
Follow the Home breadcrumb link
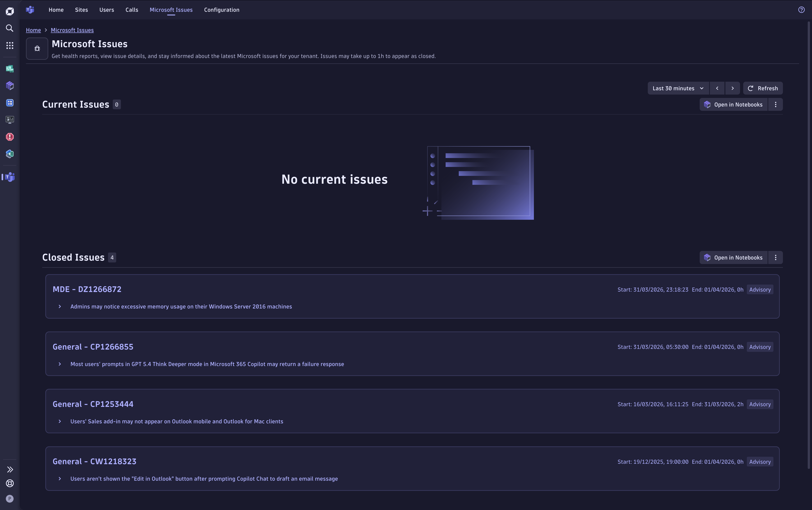point(33,30)
